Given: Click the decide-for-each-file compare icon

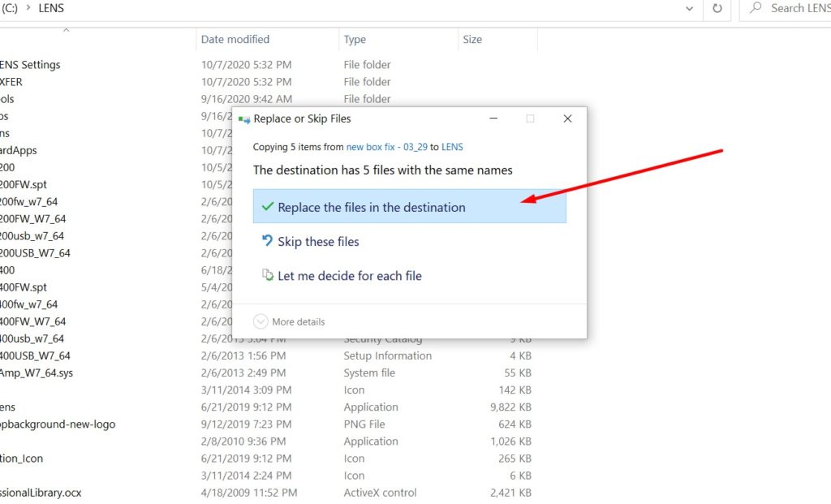Looking at the screenshot, I should pyautogui.click(x=266, y=275).
